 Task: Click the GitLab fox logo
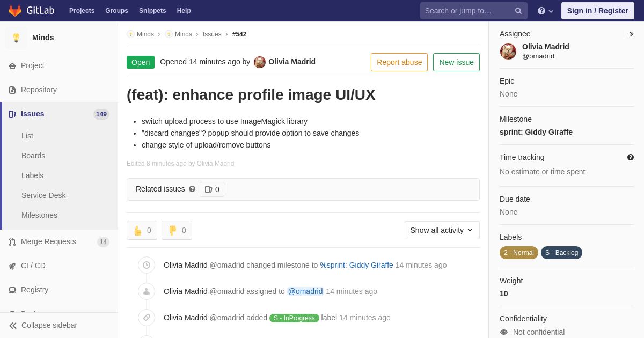pos(15,11)
